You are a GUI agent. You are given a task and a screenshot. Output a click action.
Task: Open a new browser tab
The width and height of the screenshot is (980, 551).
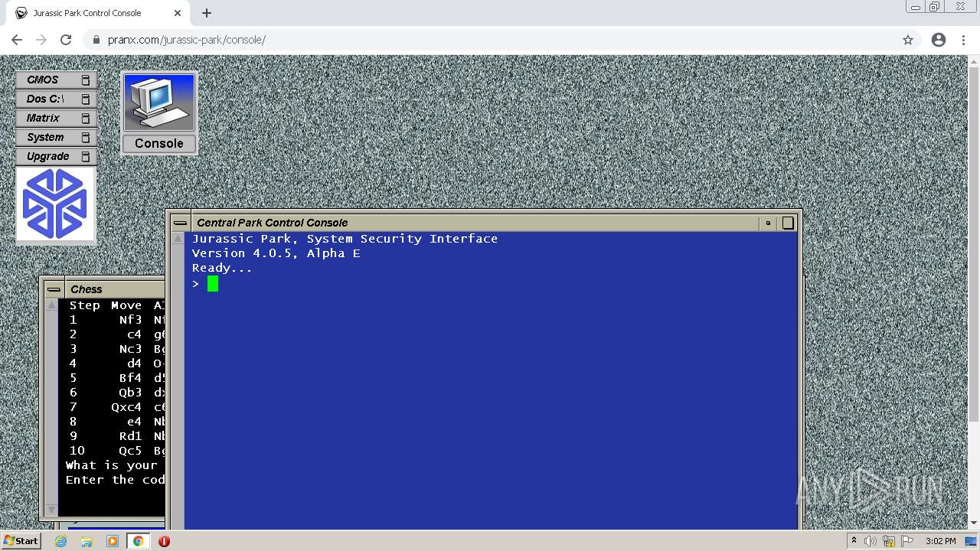click(x=207, y=13)
